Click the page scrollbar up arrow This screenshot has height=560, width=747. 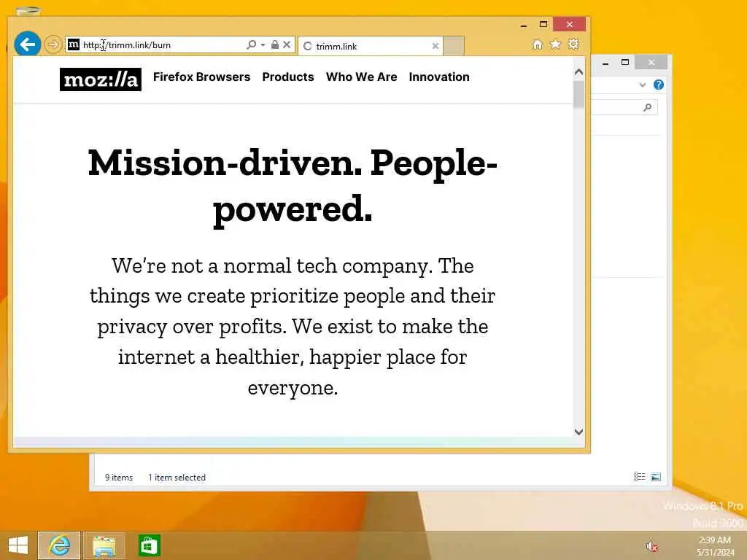coord(578,72)
